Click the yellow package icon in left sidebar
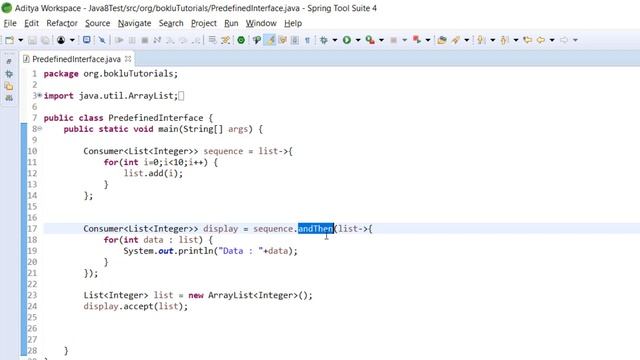640x360 pixels. [9, 87]
